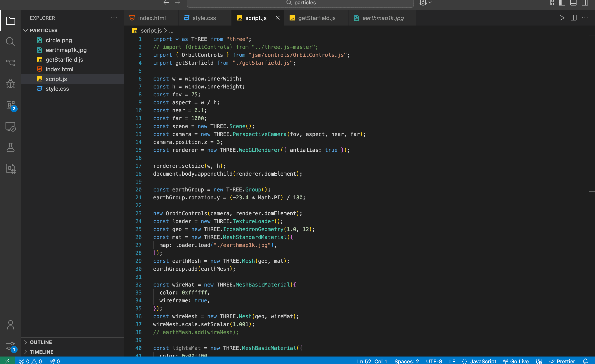The image size is (595, 364).
Task: Open breadcrumb ellipsis symbol dropdown
Action: click(x=171, y=31)
